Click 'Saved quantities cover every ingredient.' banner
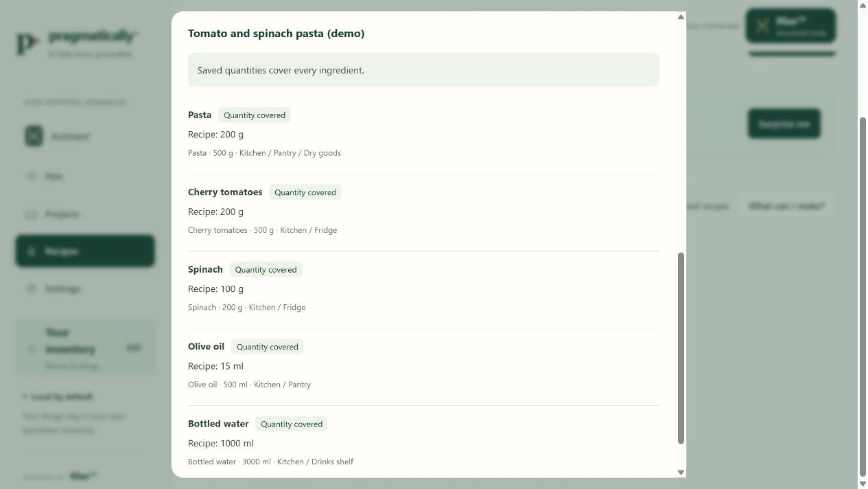The width and height of the screenshot is (868, 489). click(423, 70)
